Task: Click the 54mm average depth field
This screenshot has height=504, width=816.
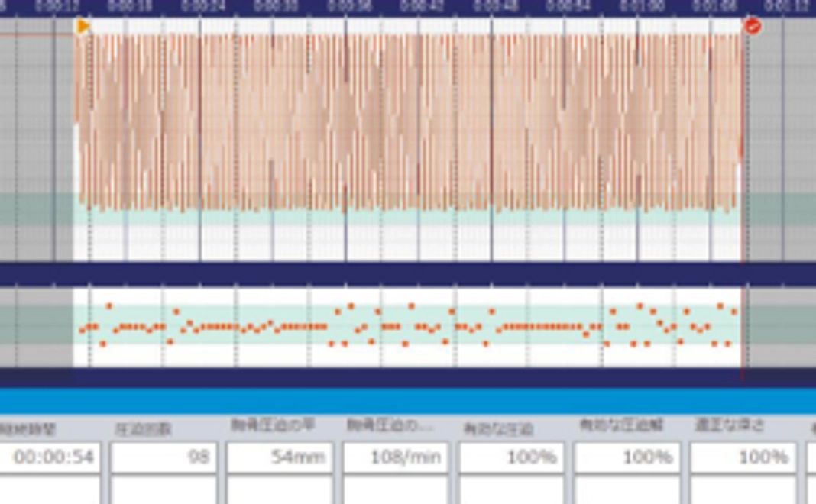Action: pos(280,457)
